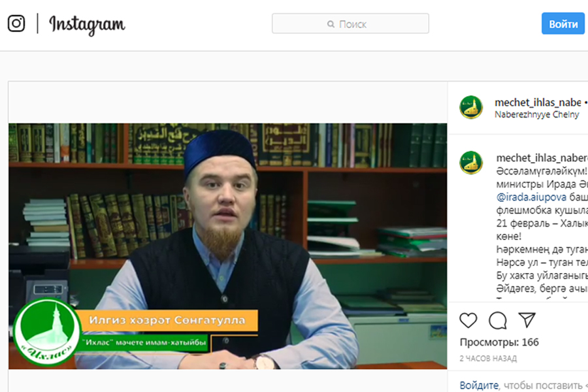The image size is (588, 392).
Task: Open the @irada.aiupova mention link
Action: tap(531, 197)
